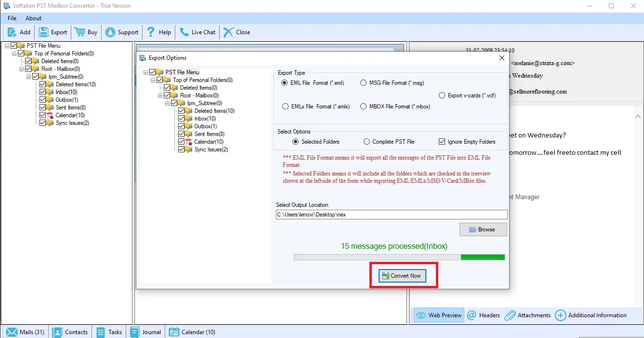Open the Support toolbar item

point(122,32)
